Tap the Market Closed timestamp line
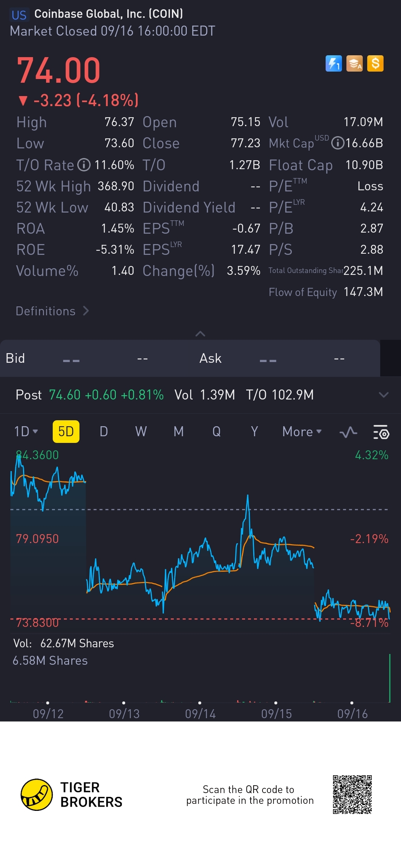 point(113,31)
